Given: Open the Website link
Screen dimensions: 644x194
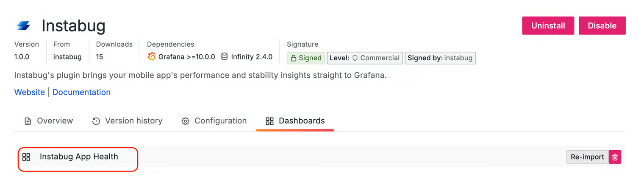Looking at the screenshot, I should (x=30, y=92).
